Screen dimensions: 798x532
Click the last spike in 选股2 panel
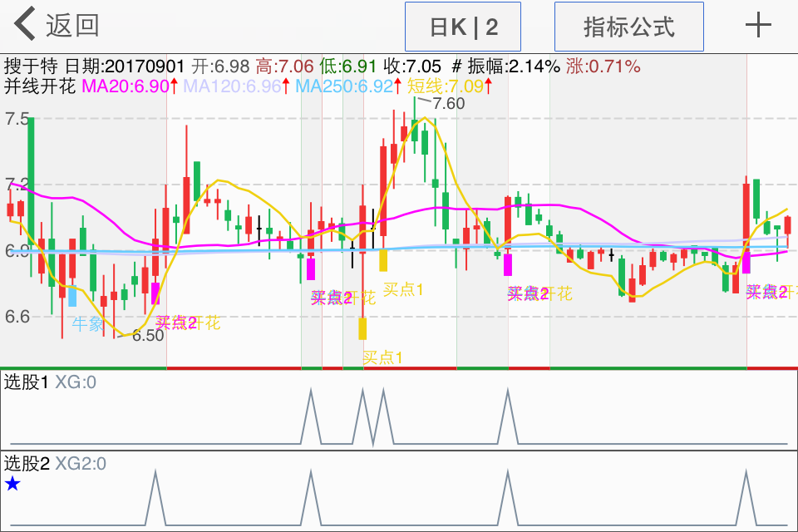point(746,497)
